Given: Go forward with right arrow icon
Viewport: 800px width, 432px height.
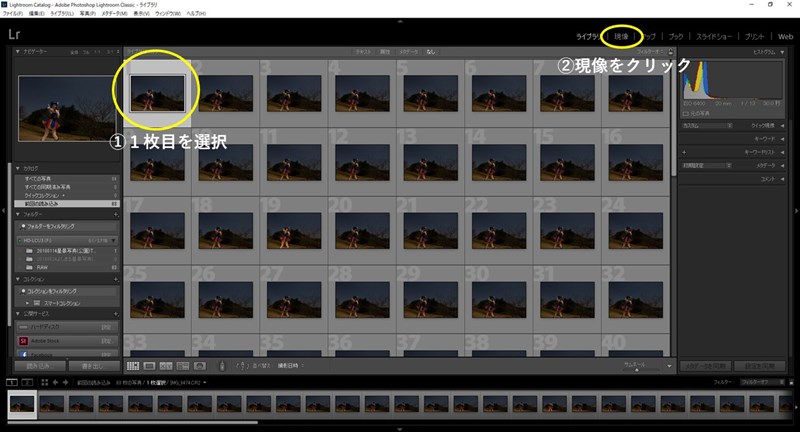Looking at the screenshot, I should 65,383.
